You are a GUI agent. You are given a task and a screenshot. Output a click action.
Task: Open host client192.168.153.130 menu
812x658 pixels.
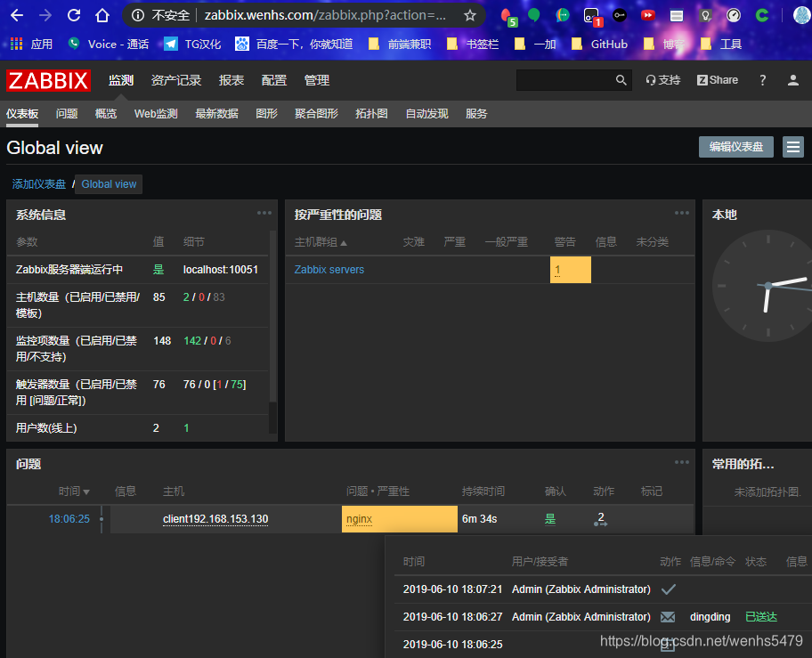click(x=215, y=519)
